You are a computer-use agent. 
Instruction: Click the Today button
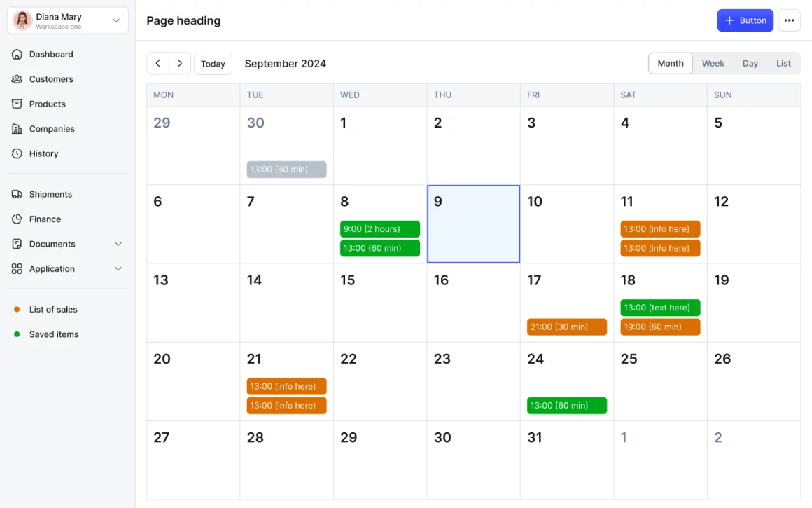click(213, 64)
